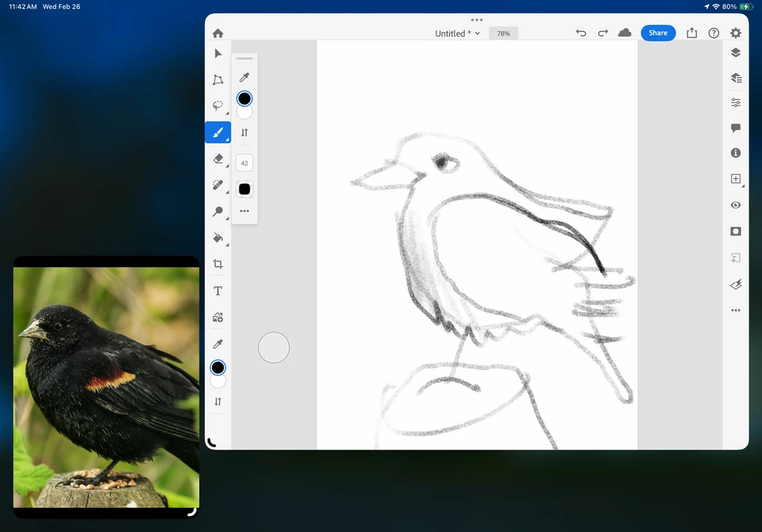Select the Transform tool

click(x=218, y=80)
